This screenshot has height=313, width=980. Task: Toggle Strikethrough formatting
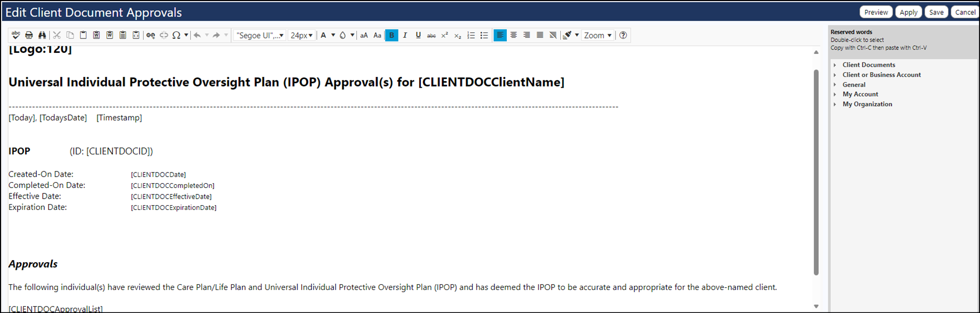coord(432,35)
